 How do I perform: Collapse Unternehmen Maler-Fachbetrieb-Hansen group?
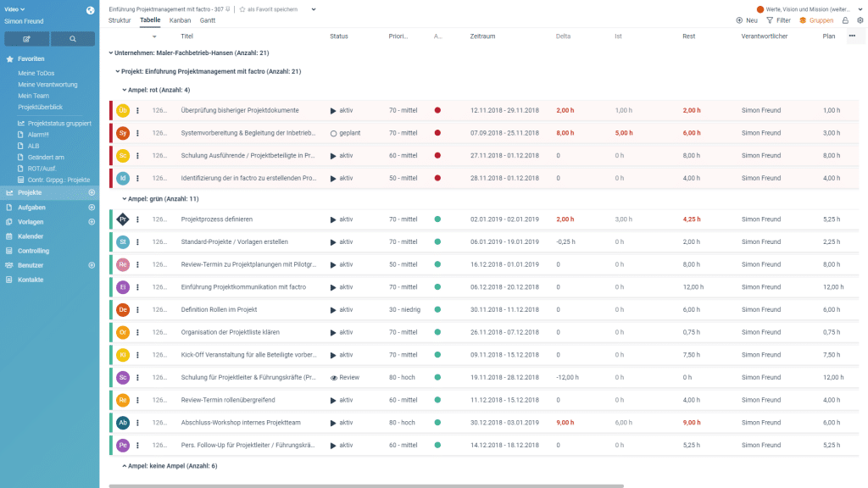(111, 53)
